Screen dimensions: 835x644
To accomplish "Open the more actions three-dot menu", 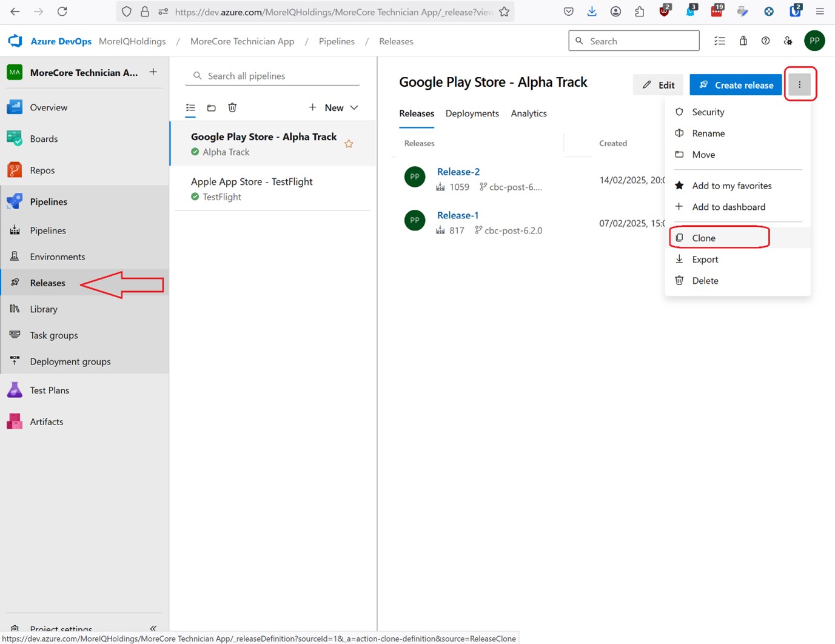I will [x=799, y=85].
